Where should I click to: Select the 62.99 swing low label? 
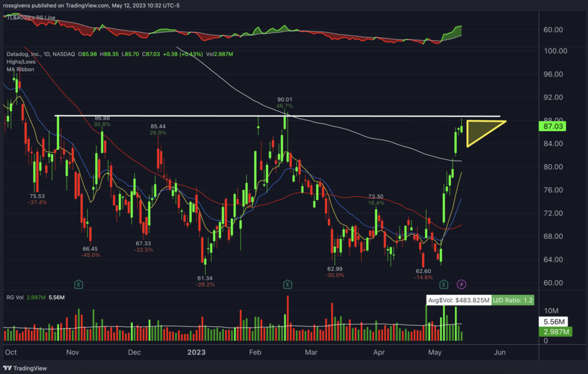click(x=335, y=269)
